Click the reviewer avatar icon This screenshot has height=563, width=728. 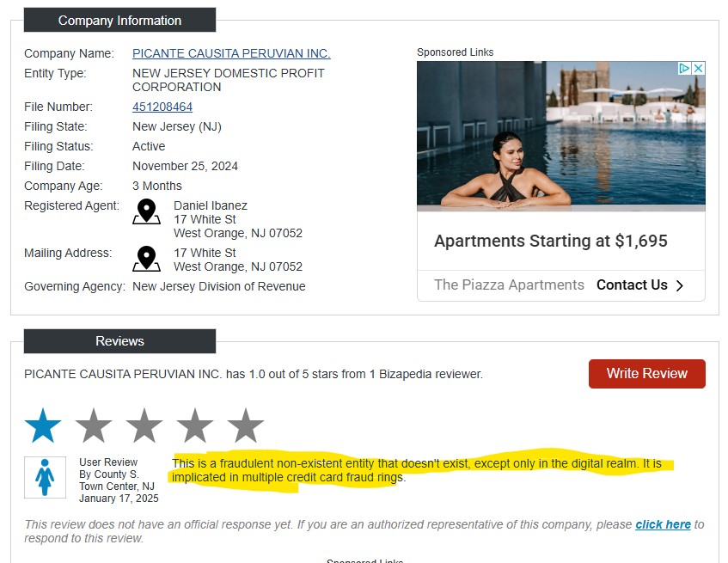click(x=45, y=478)
